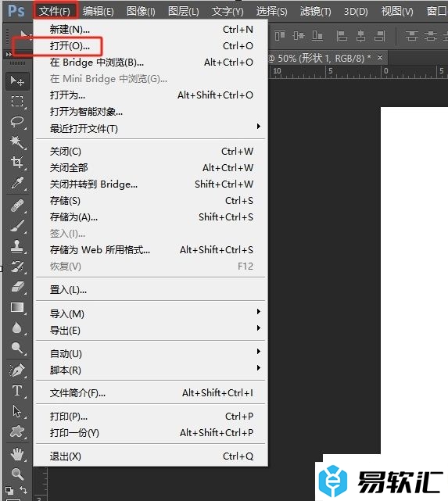Select the Dodge tool
This screenshot has height=501, width=448.
(x=17, y=348)
